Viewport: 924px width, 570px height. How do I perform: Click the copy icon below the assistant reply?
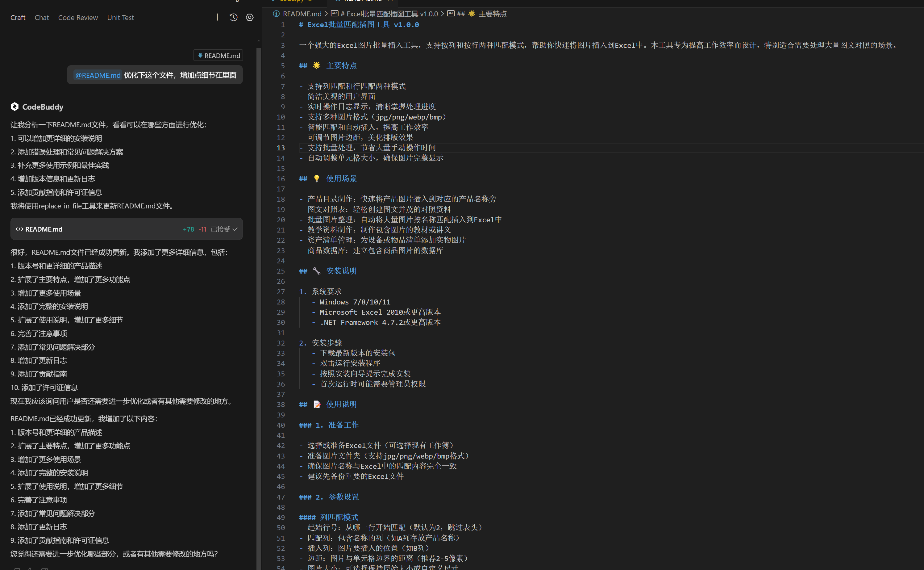click(x=18, y=568)
